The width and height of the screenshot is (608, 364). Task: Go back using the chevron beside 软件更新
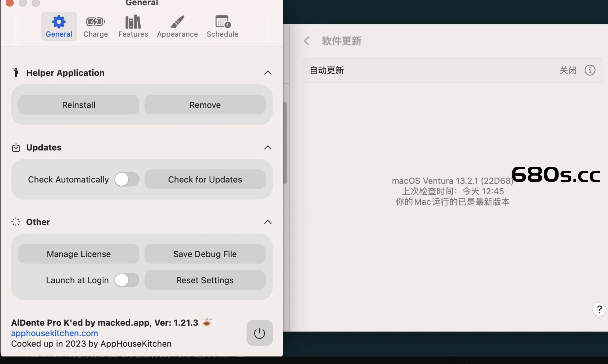click(x=306, y=41)
